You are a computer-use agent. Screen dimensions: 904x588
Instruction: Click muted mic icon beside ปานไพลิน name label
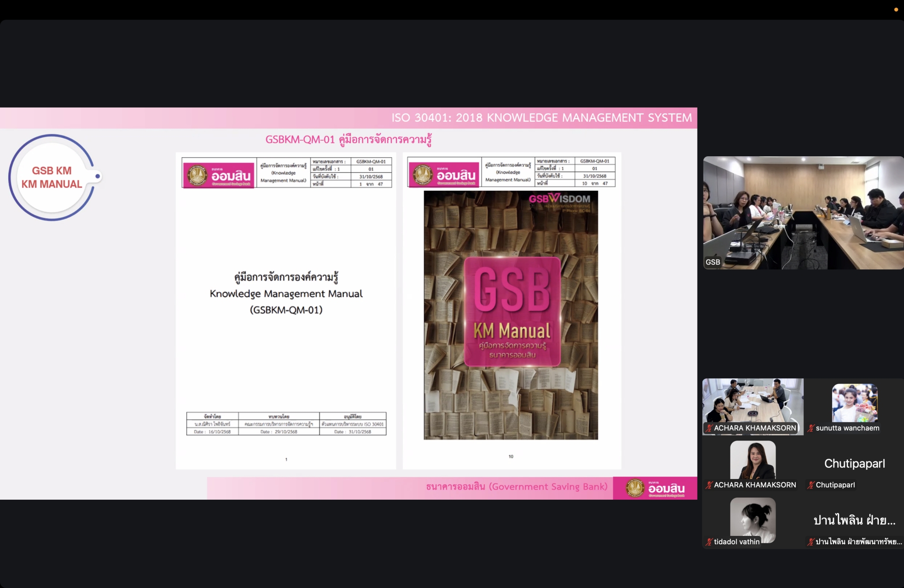(811, 542)
